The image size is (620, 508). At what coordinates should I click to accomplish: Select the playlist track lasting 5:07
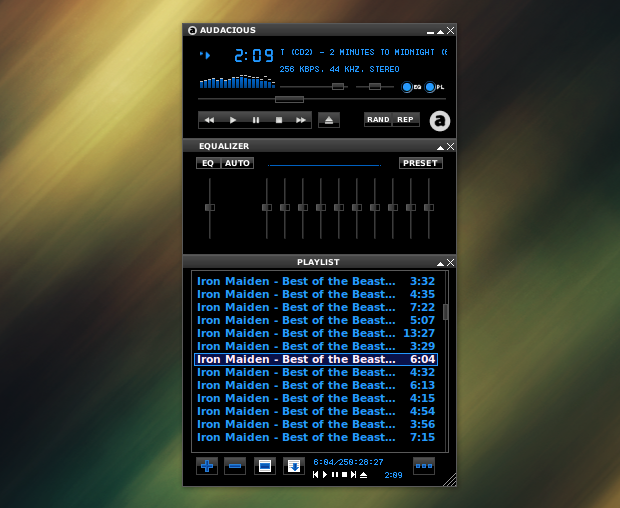(316, 320)
